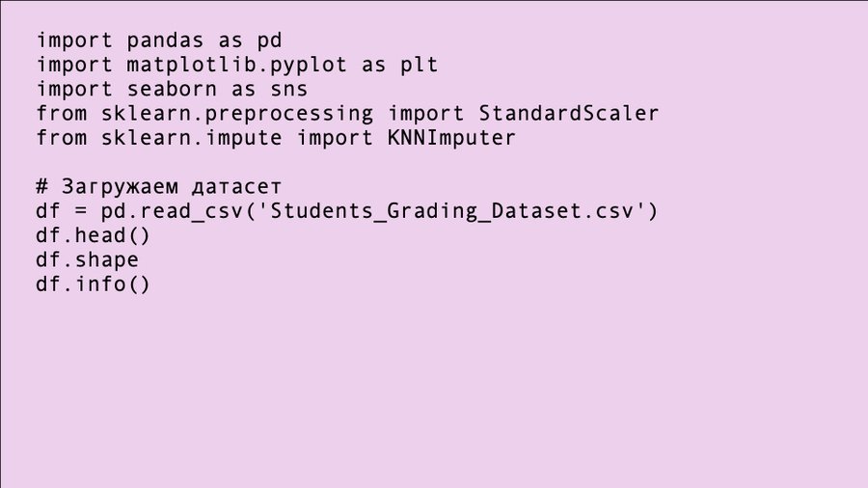This screenshot has height=488, width=868.
Task: Click the 'import pandas as pd' line
Action: [x=158, y=41]
